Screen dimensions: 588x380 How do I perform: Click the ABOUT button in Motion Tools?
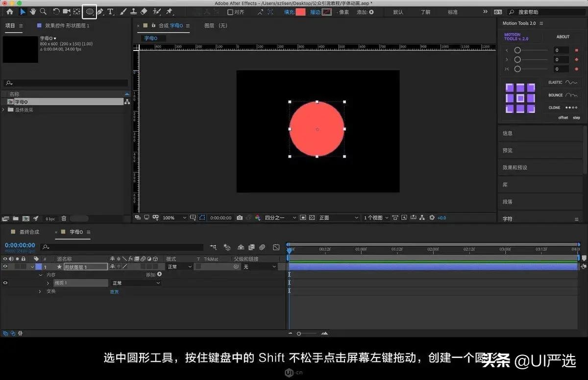click(563, 36)
